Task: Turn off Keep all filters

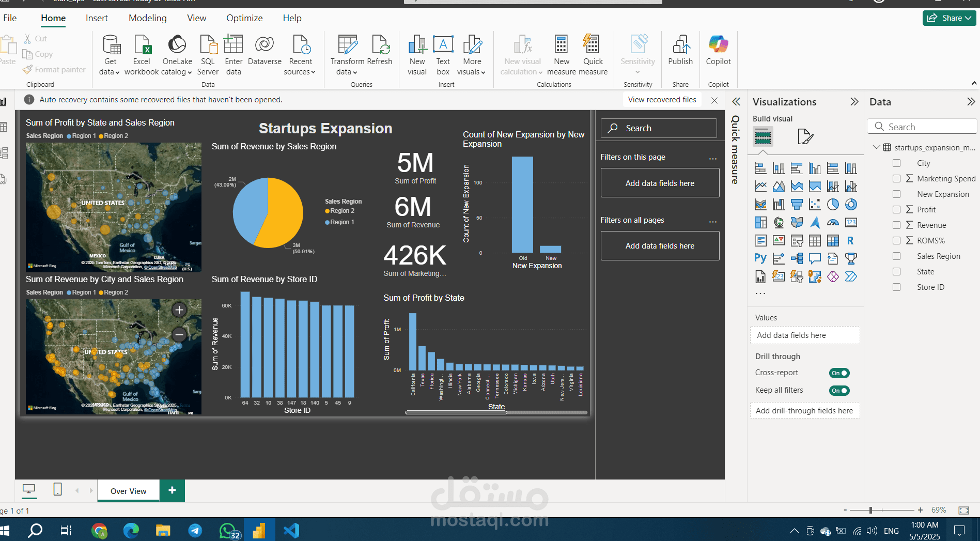Action: [x=839, y=391]
